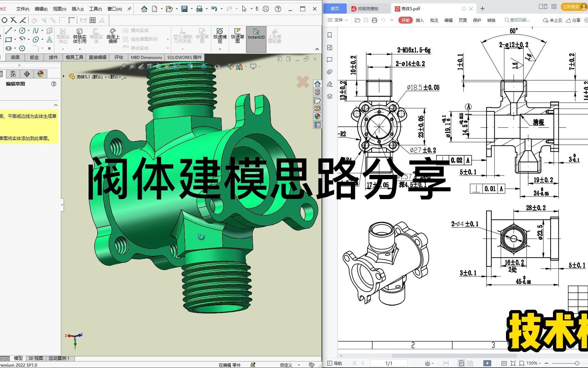588x368 pixels.
Task: Click the New document icon in SolidWorks
Action: pos(154,9)
